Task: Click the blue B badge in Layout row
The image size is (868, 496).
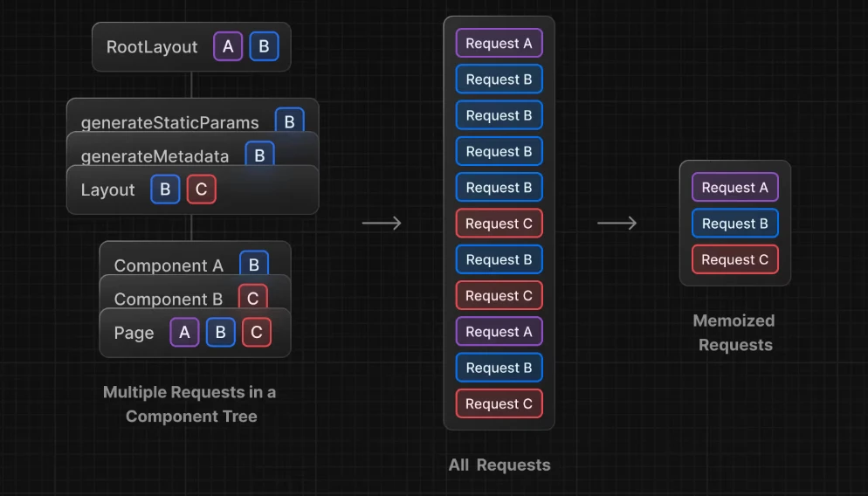Action: [x=165, y=189]
